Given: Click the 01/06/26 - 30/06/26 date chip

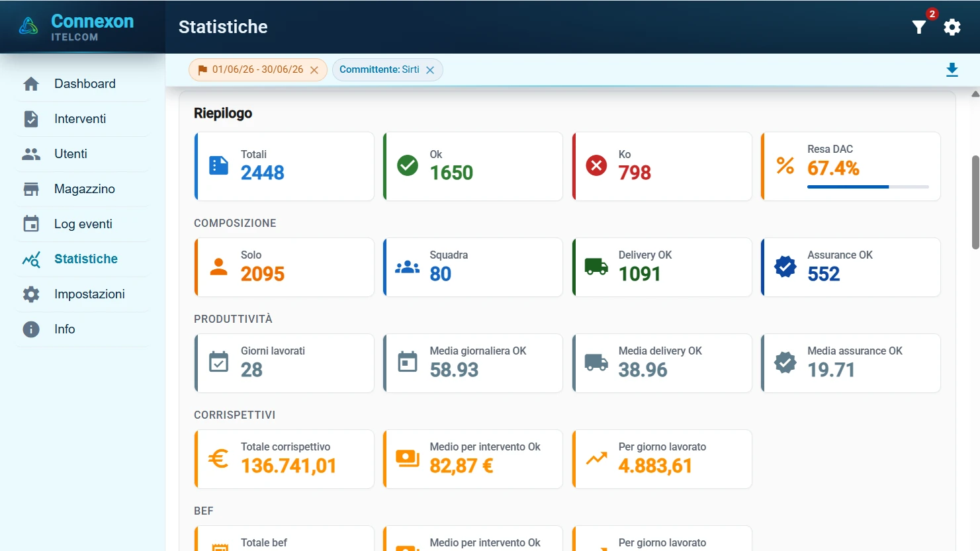Looking at the screenshot, I should click(257, 69).
